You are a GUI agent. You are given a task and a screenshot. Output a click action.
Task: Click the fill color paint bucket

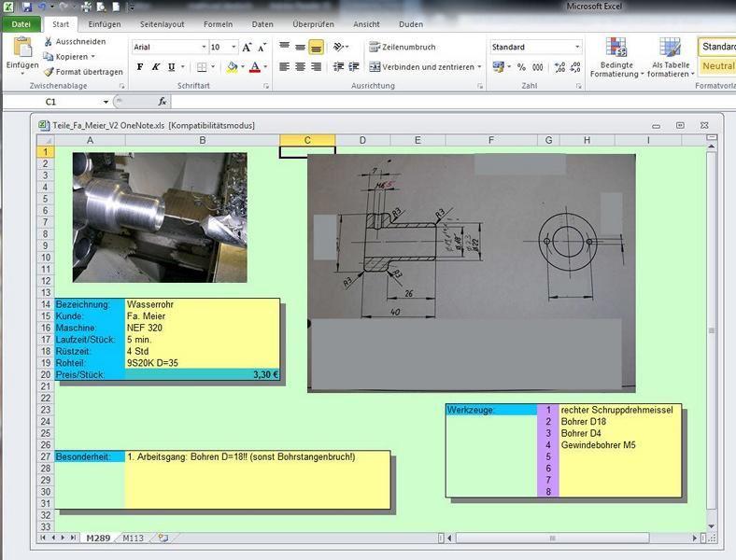pyautogui.click(x=232, y=67)
